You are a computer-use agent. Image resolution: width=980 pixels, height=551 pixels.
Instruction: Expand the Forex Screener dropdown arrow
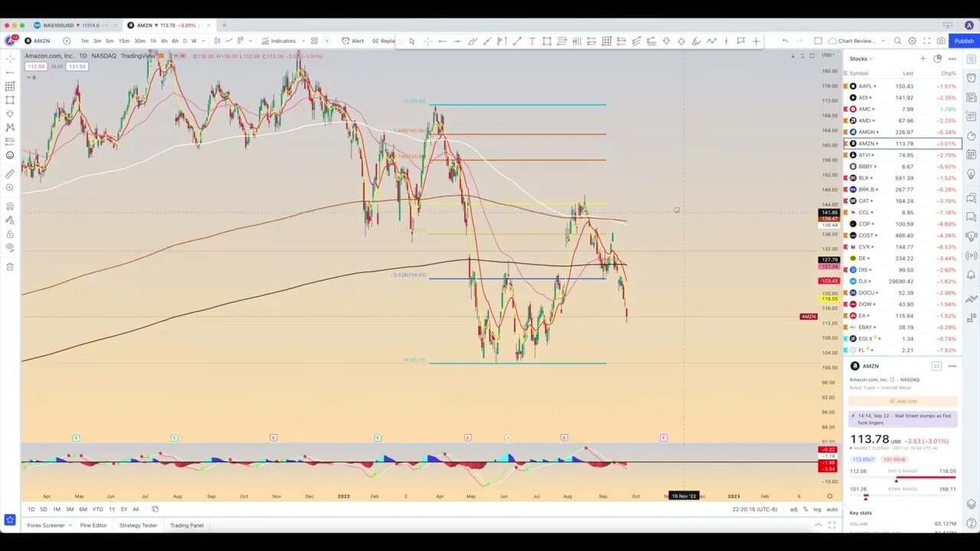coord(70,525)
